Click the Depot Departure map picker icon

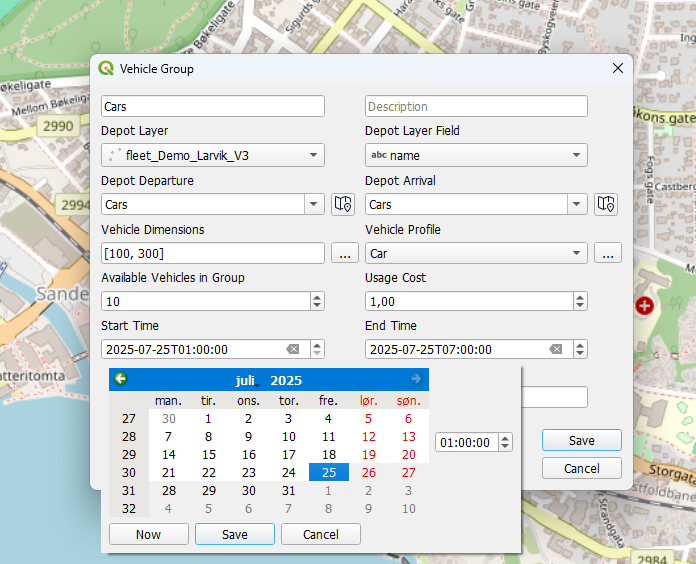click(x=343, y=204)
